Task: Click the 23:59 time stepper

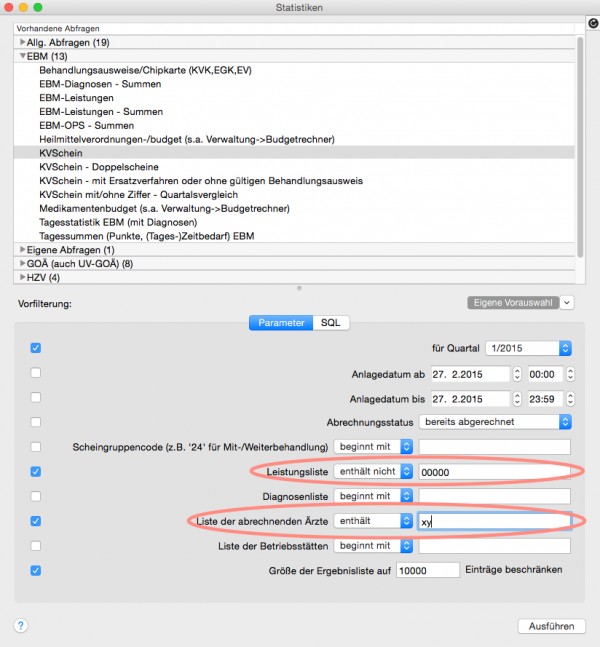Action: (570, 399)
